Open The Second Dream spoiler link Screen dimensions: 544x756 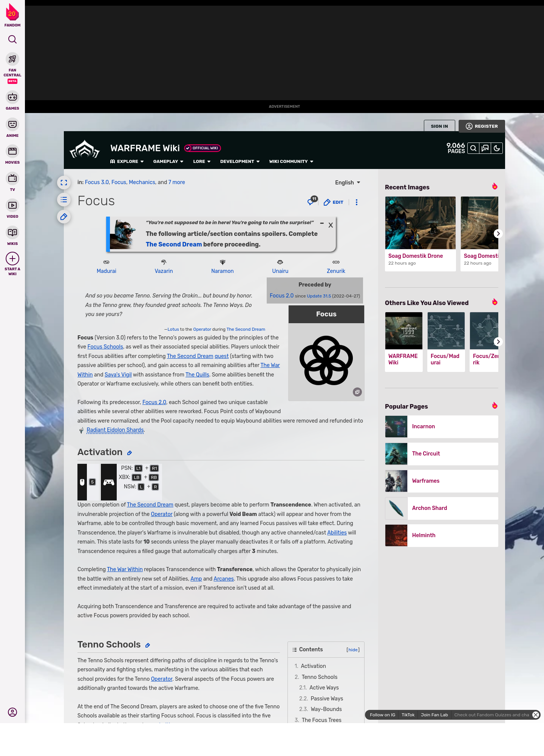pos(174,244)
